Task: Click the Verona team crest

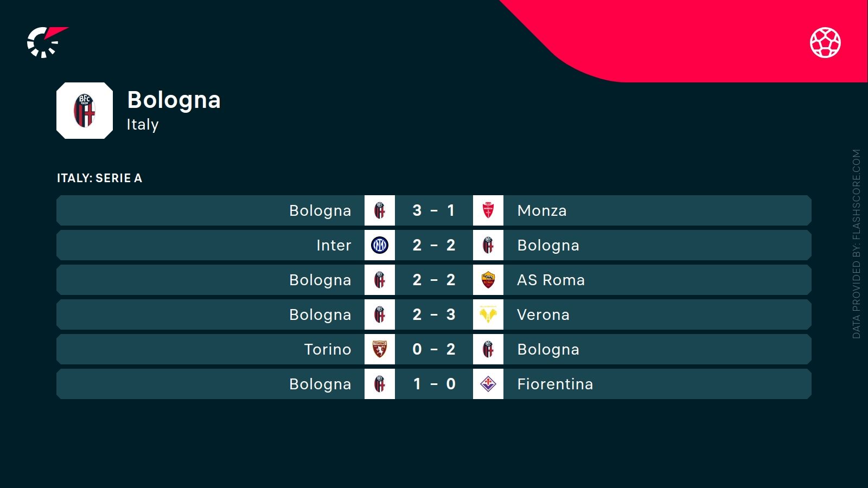Action: (488, 314)
